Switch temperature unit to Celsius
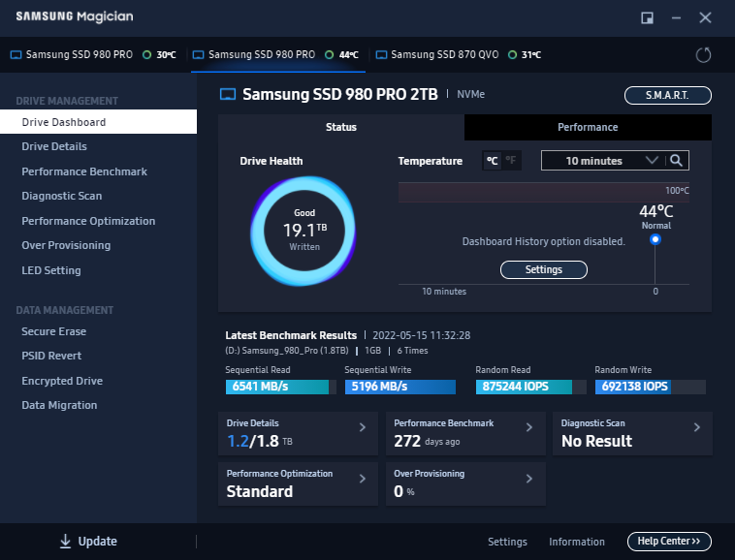This screenshot has height=560, width=735. pos(492,161)
